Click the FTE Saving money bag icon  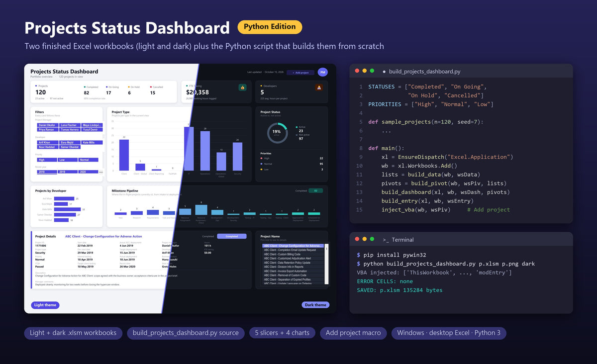tap(242, 88)
